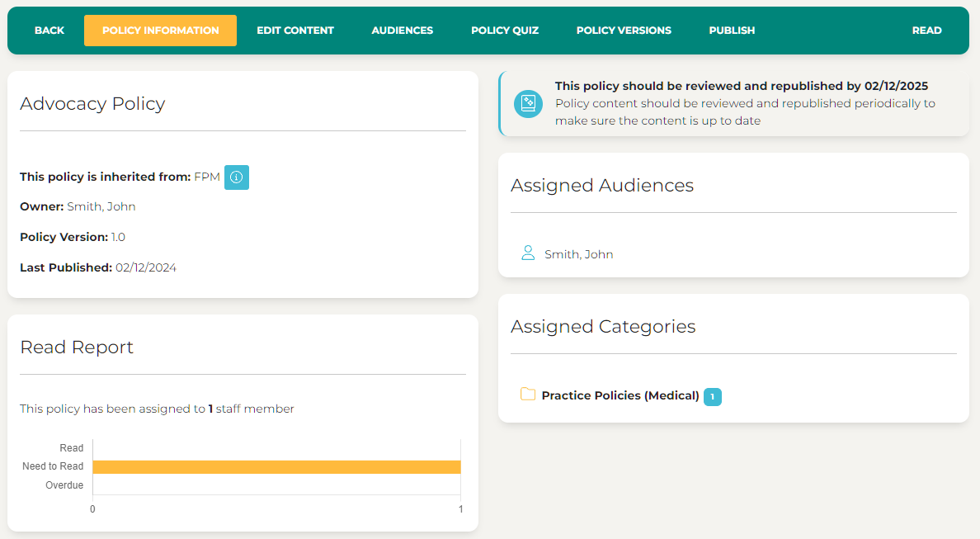Viewport: 980px width, 539px height.
Task: Open the Edit Content tab
Action: pos(294,31)
